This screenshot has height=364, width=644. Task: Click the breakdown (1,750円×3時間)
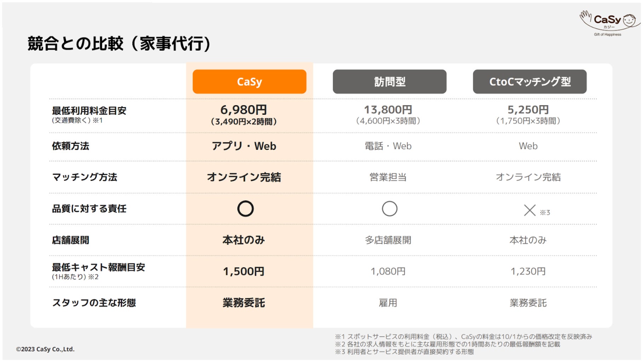(528, 121)
